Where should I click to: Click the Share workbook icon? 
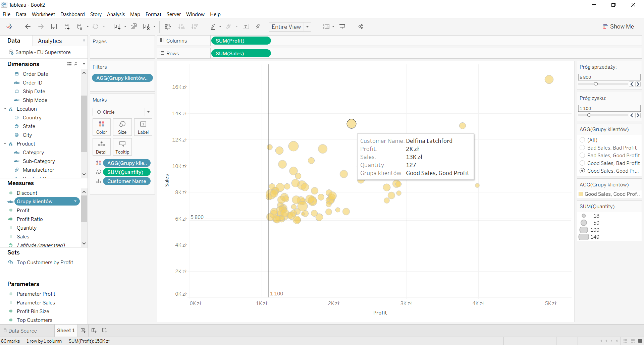click(361, 27)
